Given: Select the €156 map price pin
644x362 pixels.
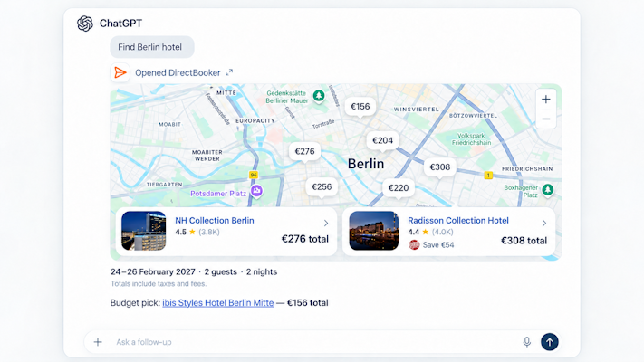Looking at the screenshot, I should pyautogui.click(x=360, y=107).
